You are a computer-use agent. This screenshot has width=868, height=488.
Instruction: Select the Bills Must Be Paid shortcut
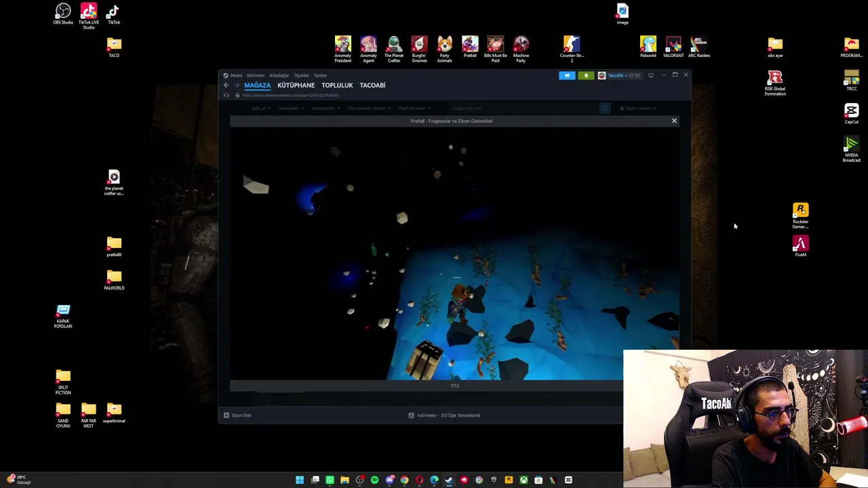pos(496,49)
